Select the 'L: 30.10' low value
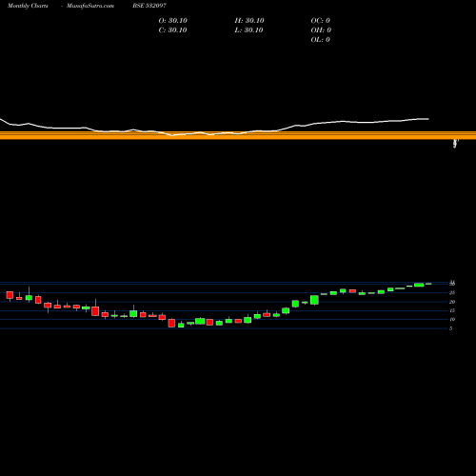This screenshot has height=476, width=476. [x=248, y=30]
